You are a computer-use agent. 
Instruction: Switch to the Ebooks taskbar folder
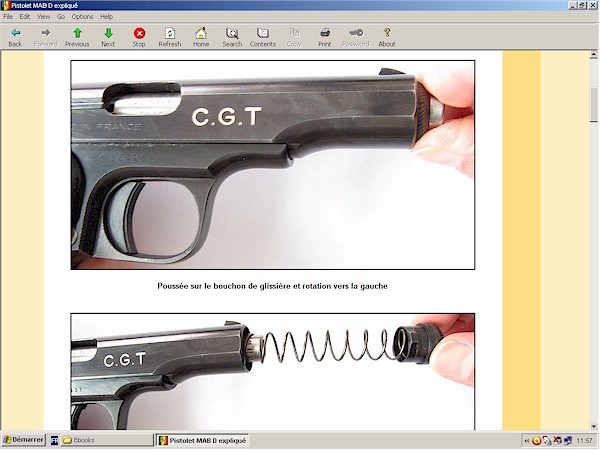click(x=107, y=440)
